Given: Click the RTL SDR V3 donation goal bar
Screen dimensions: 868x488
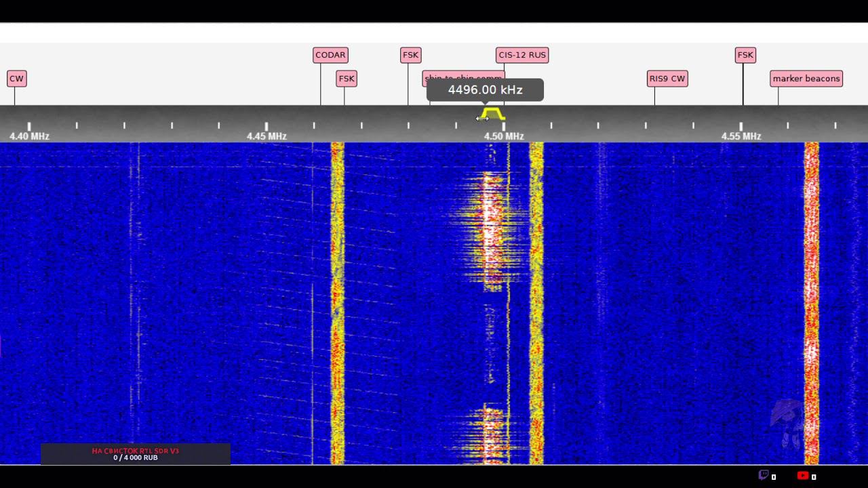Looking at the screenshot, I should (x=136, y=454).
